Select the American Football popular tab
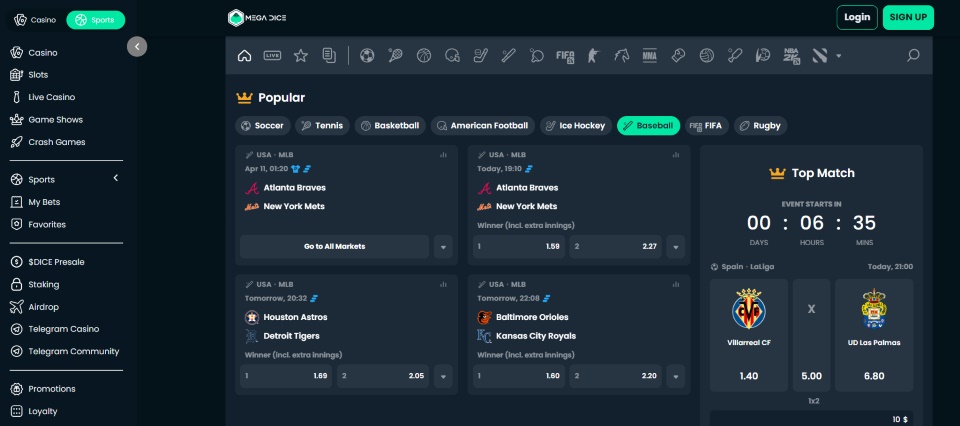 (482, 125)
